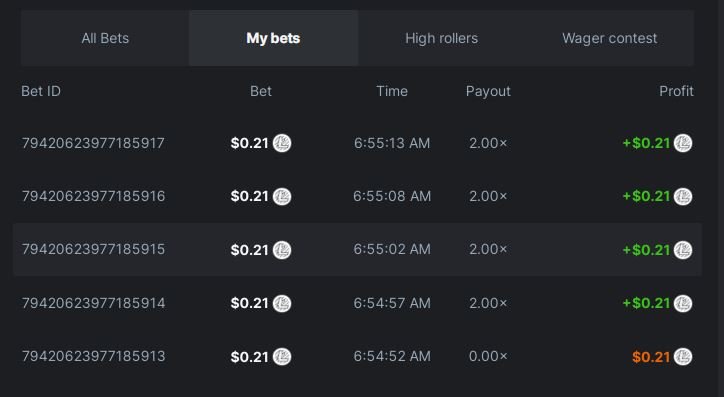724x397 pixels.
Task: Click Litecoin icon beside profit in 6:55:13 AM row
Action: (x=683, y=143)
